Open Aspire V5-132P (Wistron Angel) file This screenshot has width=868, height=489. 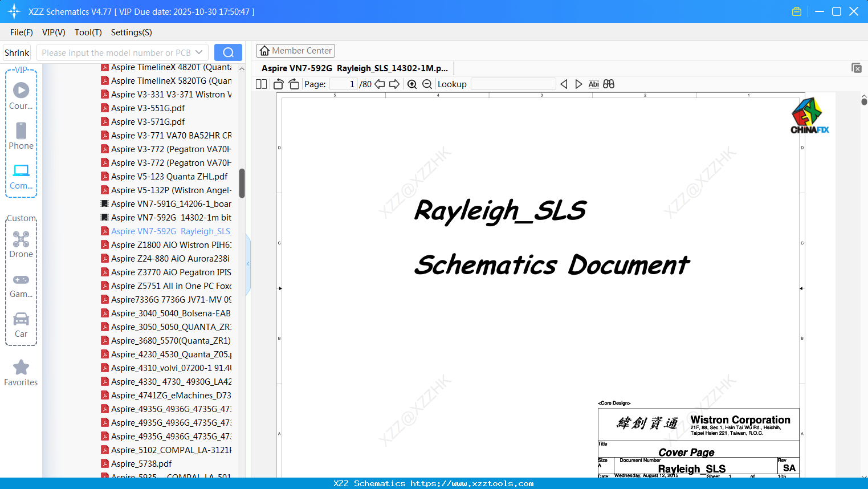pyautogui.click(x=166, y=190)
